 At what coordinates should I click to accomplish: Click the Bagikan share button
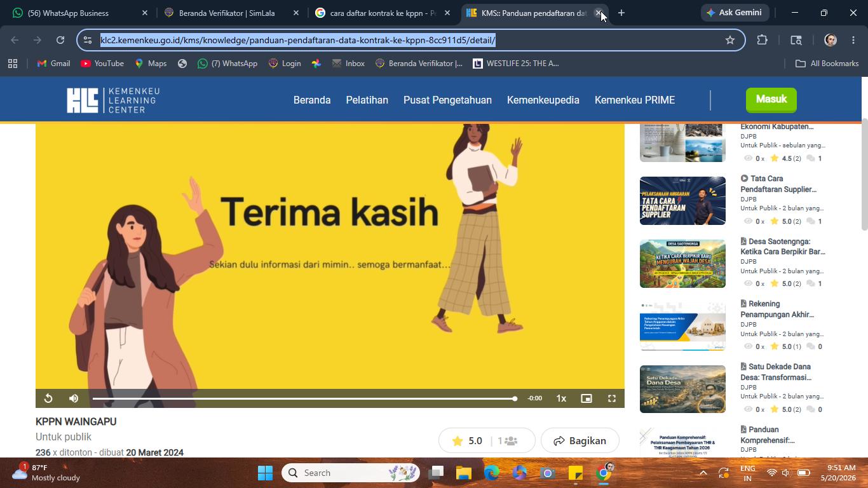pos(580,440)
